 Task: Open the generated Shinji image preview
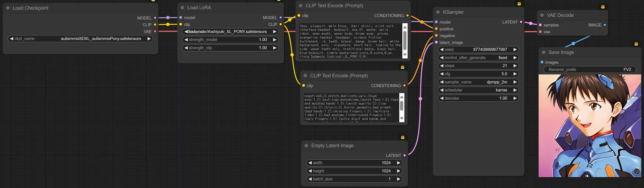click(590, 126)
